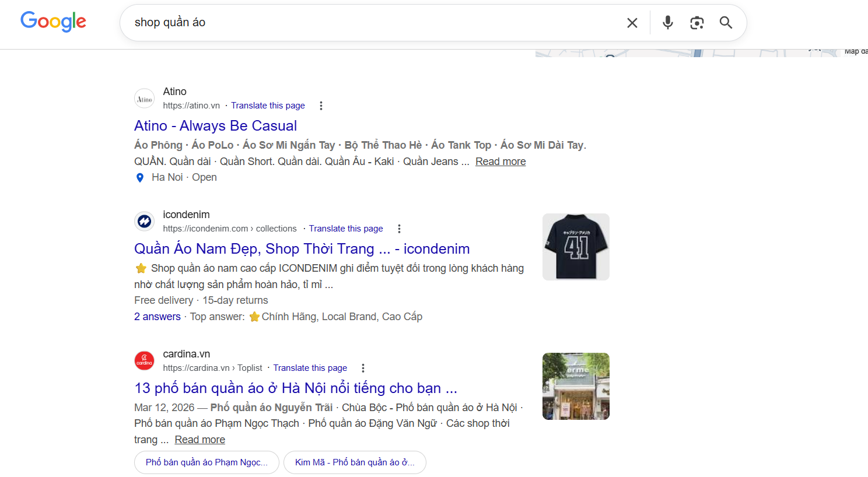Screen dimensions: 868x477
Task: Click the map strip at top right
Action: coord(701,53)
